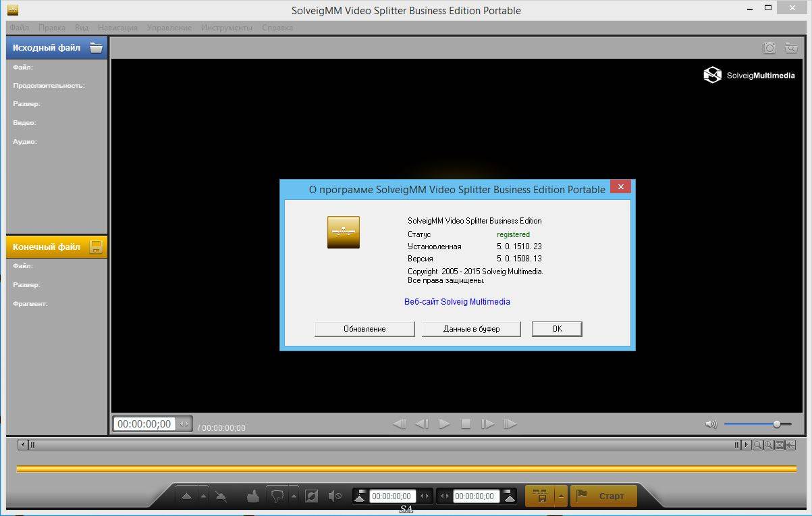
Task: Click the current position time field
Action: [144, 424]
